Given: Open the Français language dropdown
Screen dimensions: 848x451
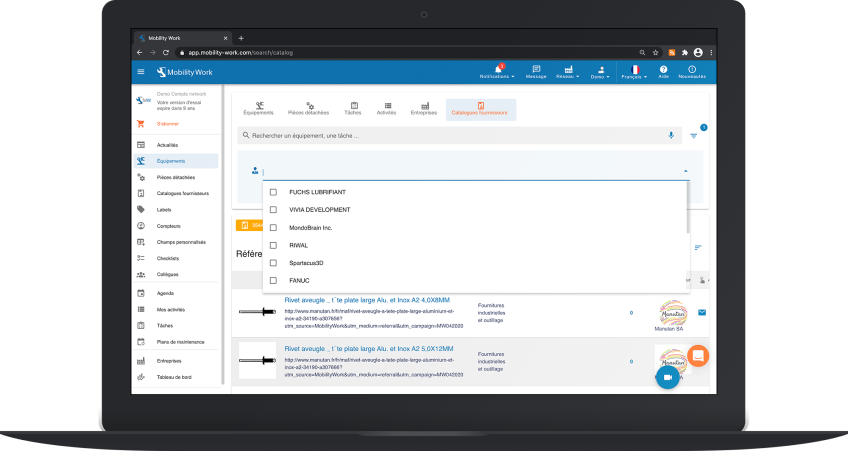Looking at the screenshot, I should 634,72.
